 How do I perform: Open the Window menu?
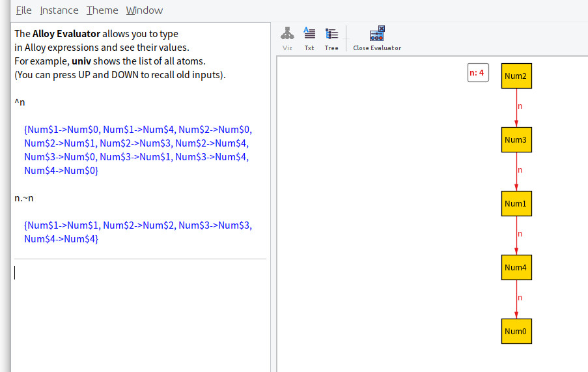pos(145,10)
